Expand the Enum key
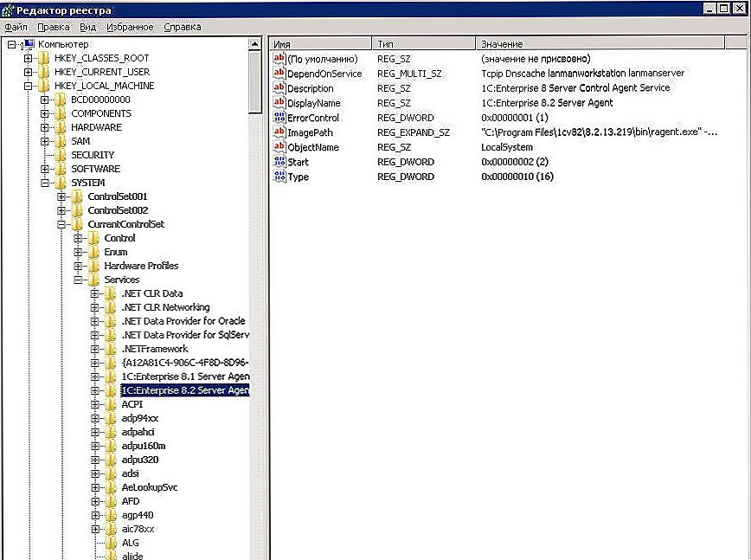Screen dimensions: 751x560 point(78,253)
